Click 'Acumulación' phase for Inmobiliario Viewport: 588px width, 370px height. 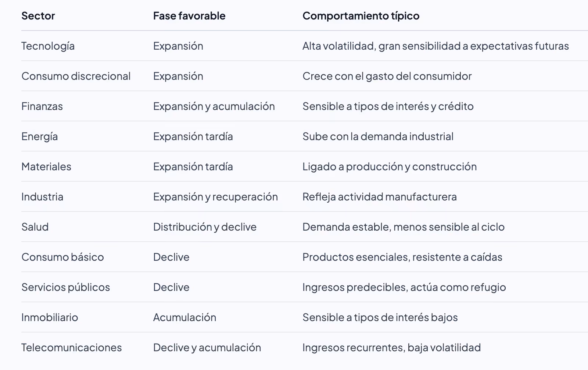185,317
